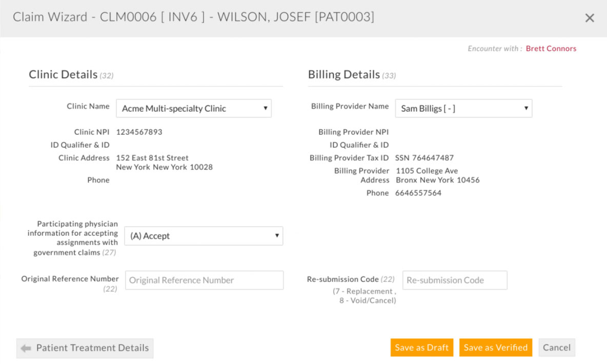Focus the Original Reference Number field
Image resolution: width=607 pixels, height=364 pixels.
tap(204, 280)
